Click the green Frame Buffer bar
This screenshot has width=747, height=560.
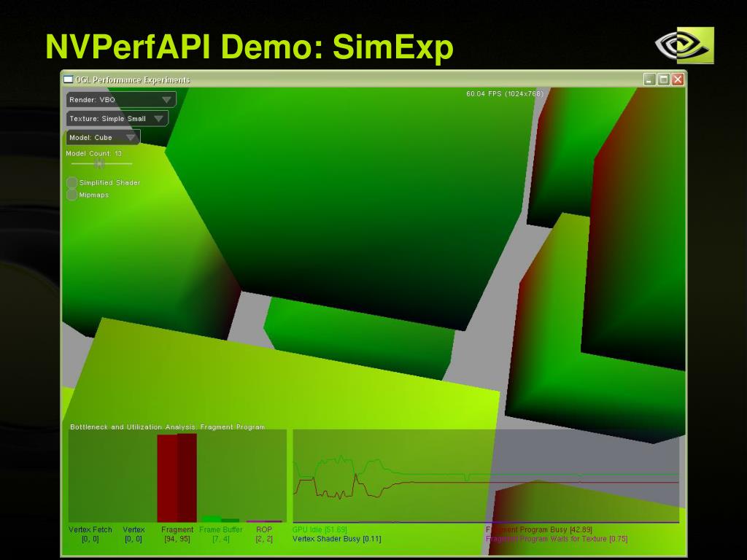pyautogui.click(x=220, y=519)
